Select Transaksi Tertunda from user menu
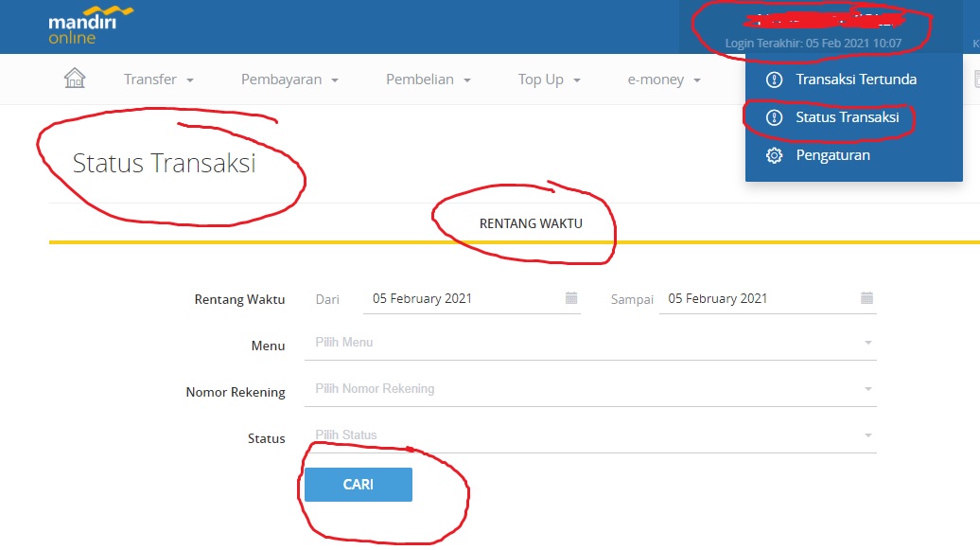 (854, 80)
